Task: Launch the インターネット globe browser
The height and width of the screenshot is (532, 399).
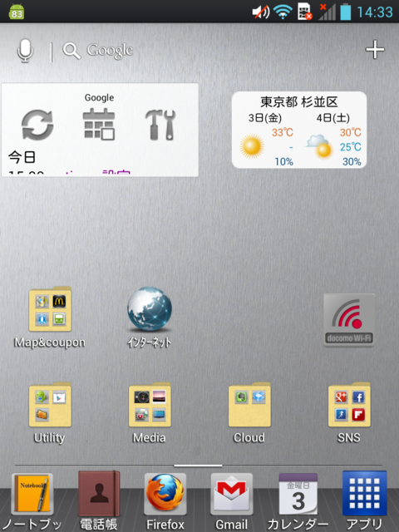Action: pos(150,318)
